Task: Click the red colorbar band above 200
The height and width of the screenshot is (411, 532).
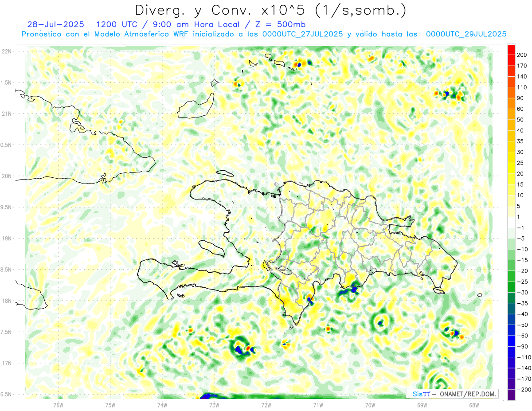Action: click(512, 50)
